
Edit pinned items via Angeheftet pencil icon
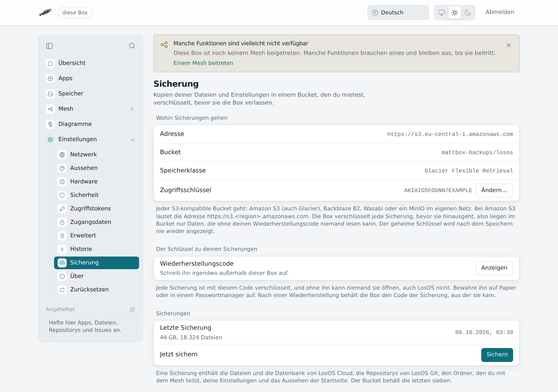coord(132,309)
